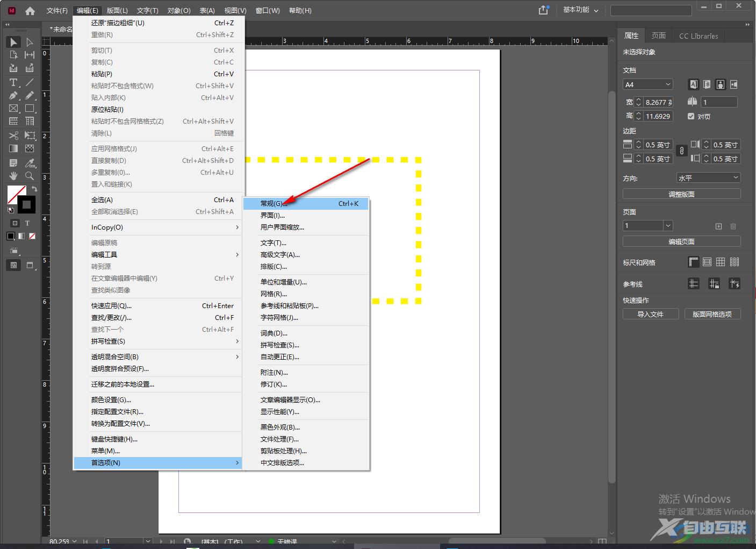
Task: Select the Rectangle Frame tool
Action: pos(13,108)
